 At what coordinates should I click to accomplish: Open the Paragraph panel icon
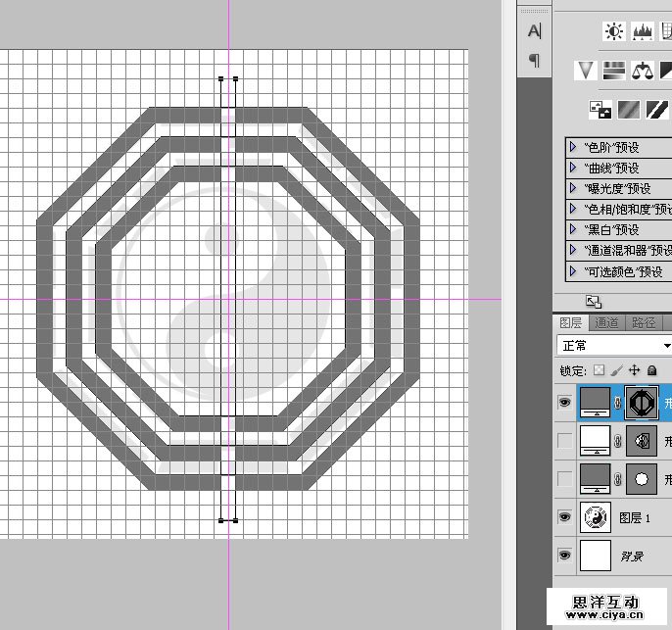(534, 60)
